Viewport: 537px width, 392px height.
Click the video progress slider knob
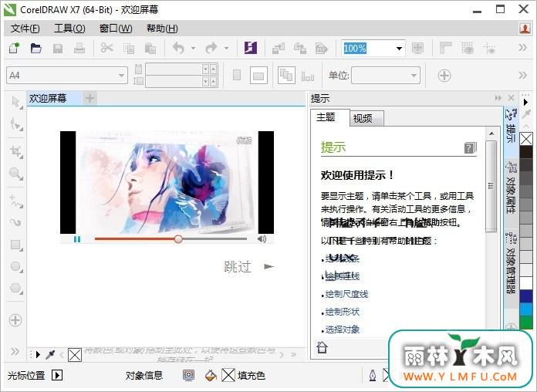click(x=178, y=239)
